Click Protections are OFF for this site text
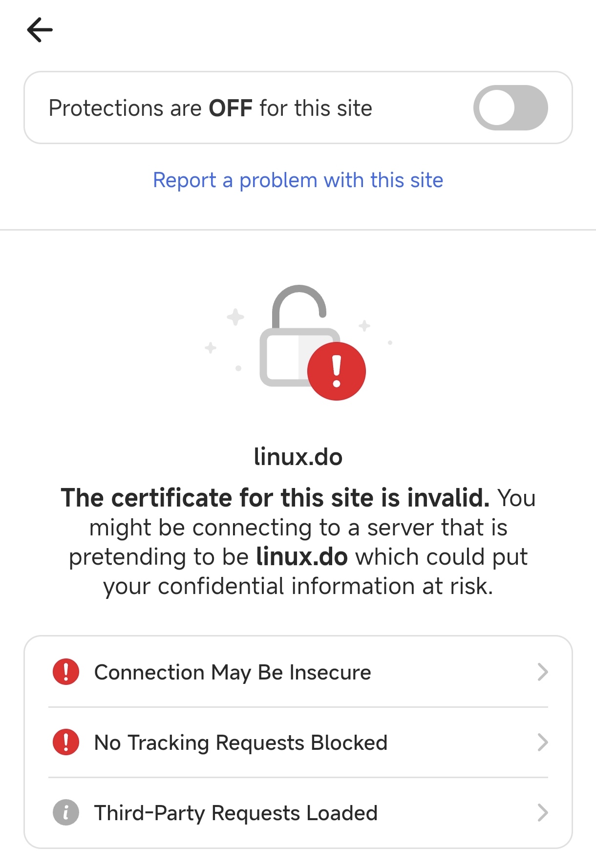 [x=210, y=108]
